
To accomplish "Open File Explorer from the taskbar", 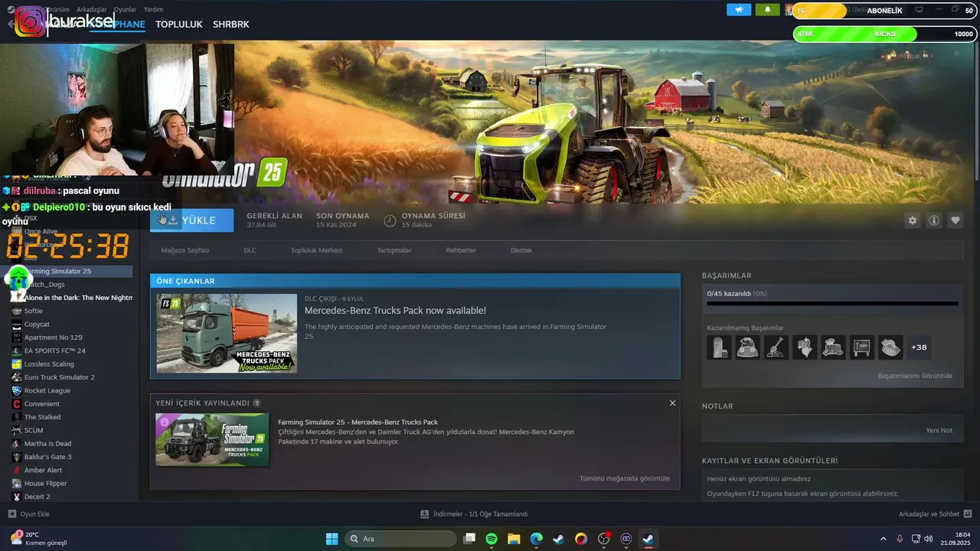I will coord(514,539).
